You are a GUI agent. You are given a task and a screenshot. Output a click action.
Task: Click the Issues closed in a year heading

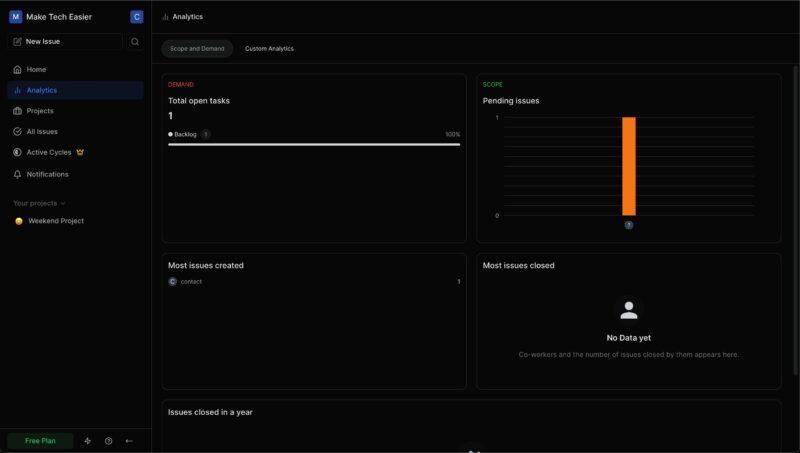[210, 412]
